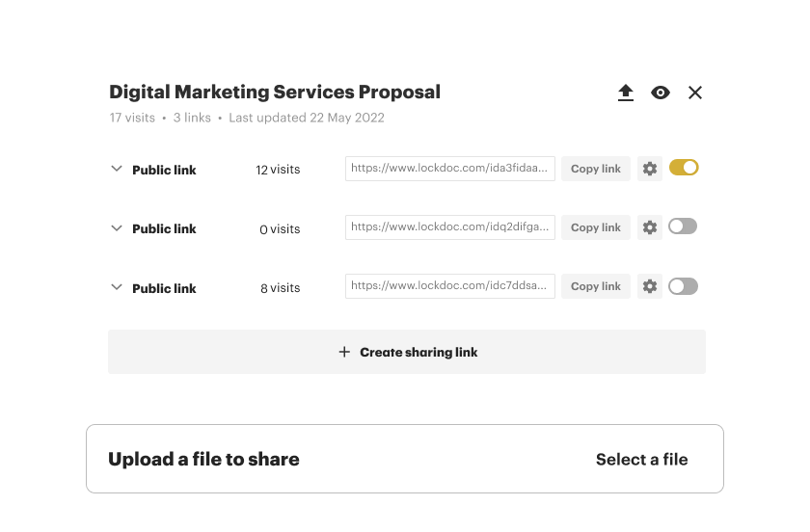The image size is (810, 532).
Task: Expand the Public link with 12 visits
Action: pos(117,169)
